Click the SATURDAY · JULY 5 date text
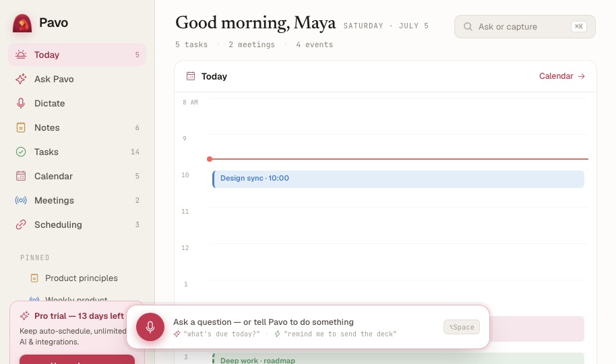The image size is (616, 364). click(386, 26)
